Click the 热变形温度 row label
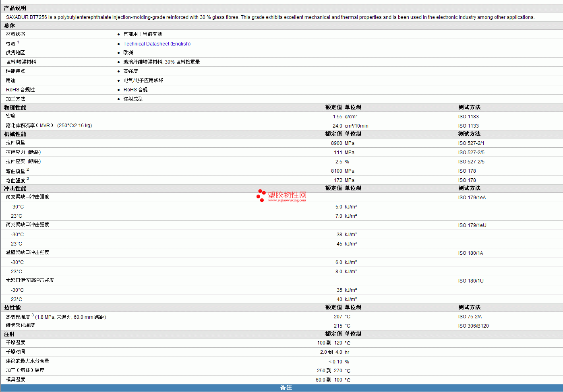Screen dimensions: 563x392 [56, 317]
